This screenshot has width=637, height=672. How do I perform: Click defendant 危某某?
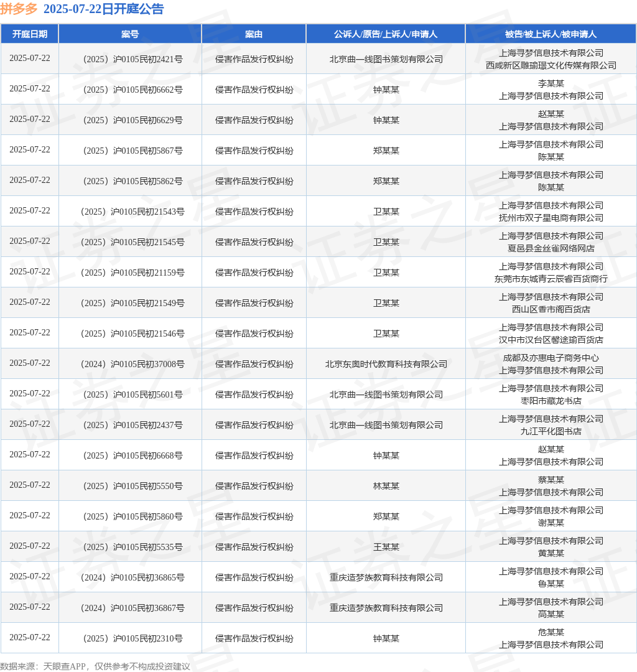coord(551,632)
